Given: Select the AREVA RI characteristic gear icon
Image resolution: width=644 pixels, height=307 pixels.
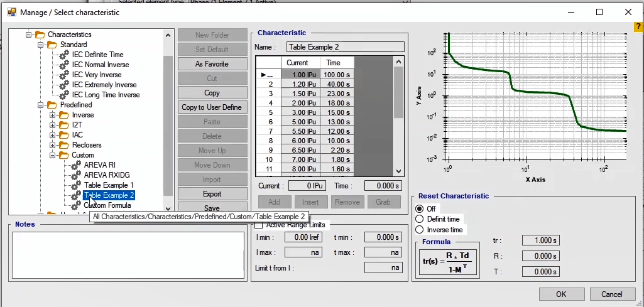Looking at the screenshot, I should coord(76,165).
